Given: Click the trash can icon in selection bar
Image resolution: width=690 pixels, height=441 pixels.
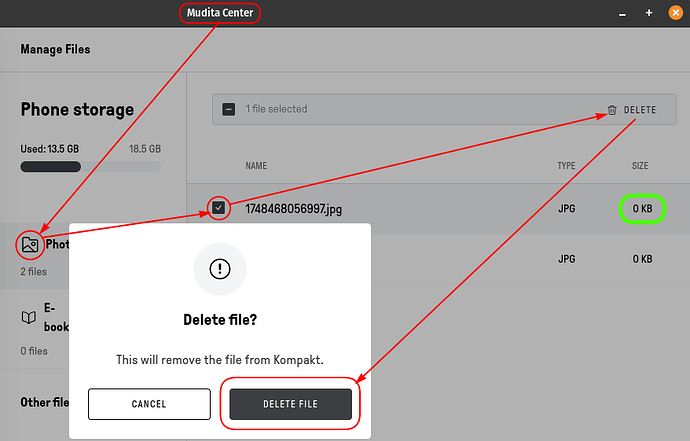Looking at the screenshot, I should click(612, 110).
